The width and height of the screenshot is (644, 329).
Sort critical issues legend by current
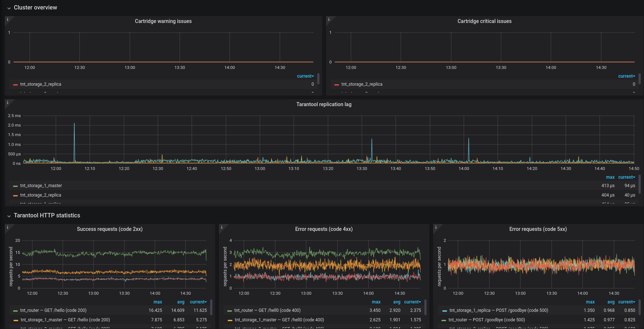(627, 76)
